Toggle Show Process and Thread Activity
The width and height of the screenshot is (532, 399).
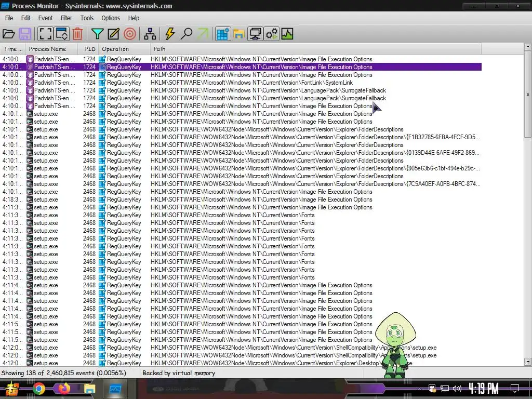tap(271, 34)
